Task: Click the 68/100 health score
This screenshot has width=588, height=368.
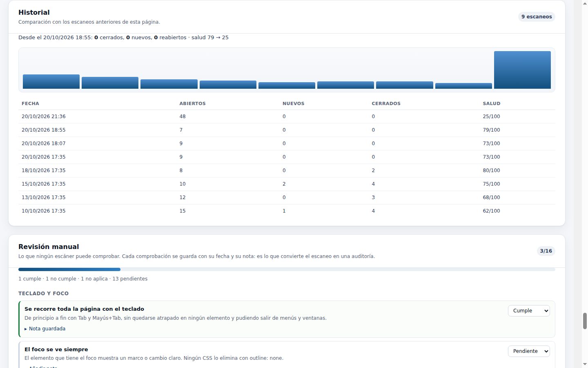Action: click(x=491, y=197)
